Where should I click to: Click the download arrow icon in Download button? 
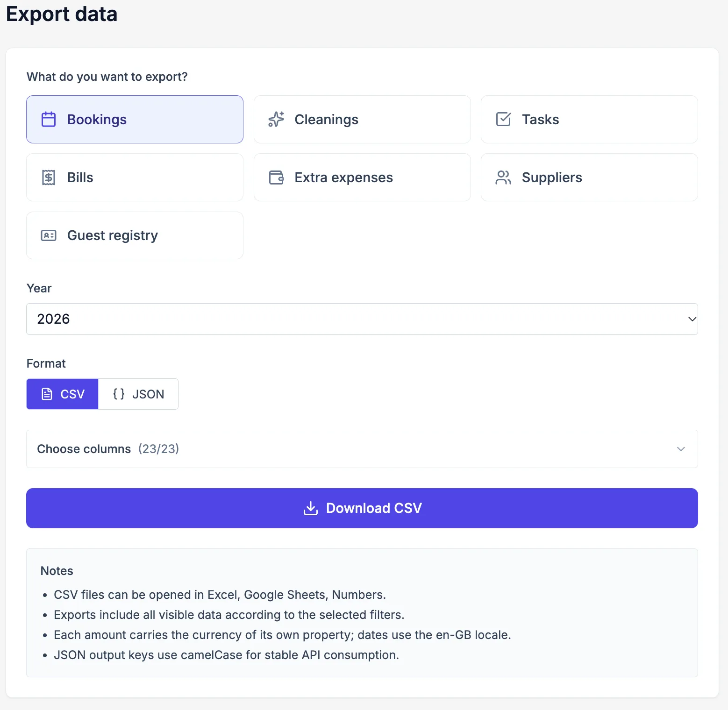click(x=311, y=508)
